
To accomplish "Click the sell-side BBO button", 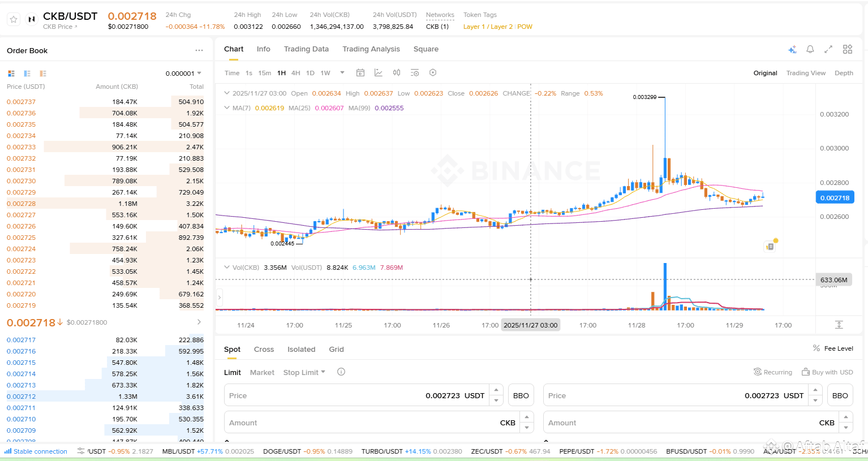I will (840, 395).
